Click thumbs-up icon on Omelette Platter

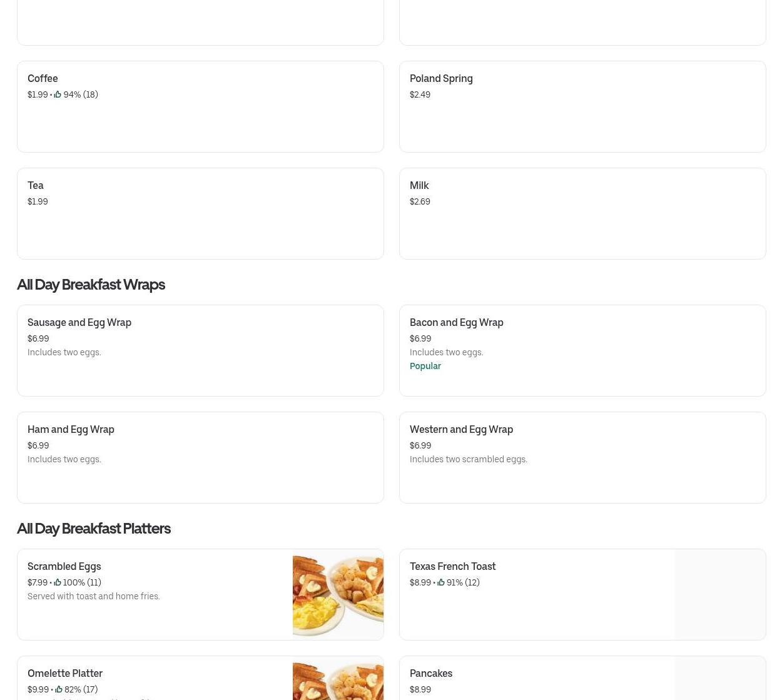coord(59,689)
